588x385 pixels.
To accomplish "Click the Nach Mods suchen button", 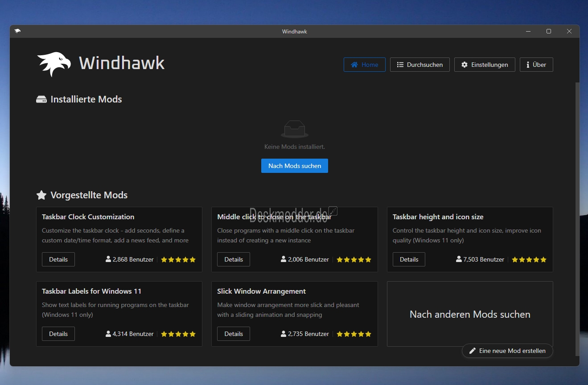I will (x=295, y=166).
